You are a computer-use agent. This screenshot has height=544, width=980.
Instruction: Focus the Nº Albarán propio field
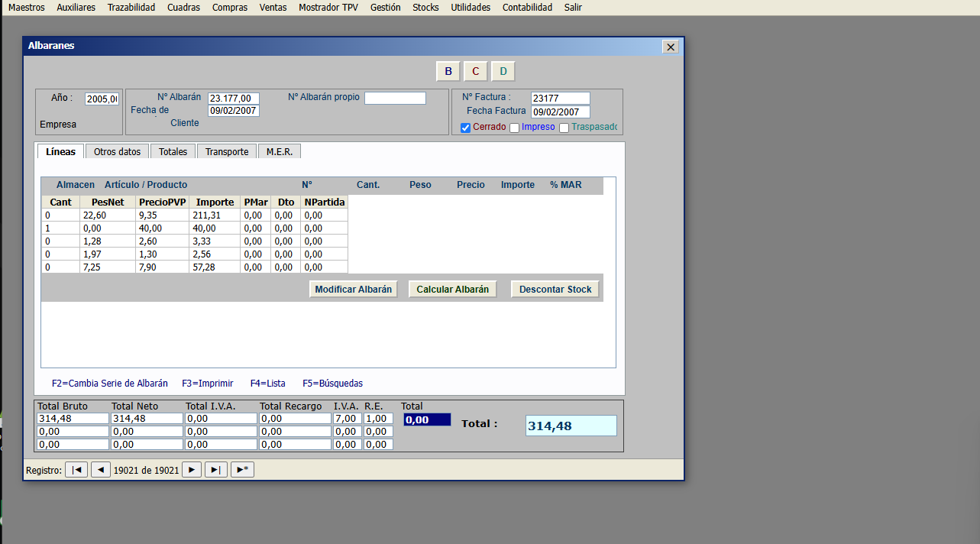[x=395, y=98]
